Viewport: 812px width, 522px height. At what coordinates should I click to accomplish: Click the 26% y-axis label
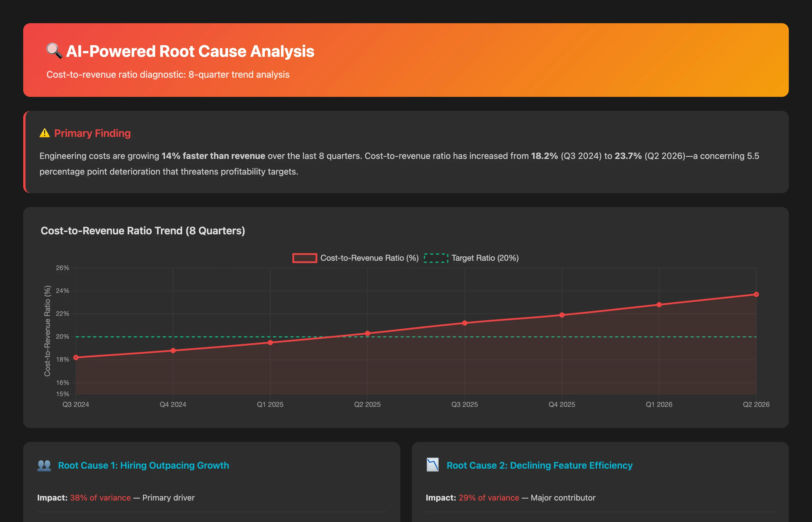pyautogui.click(x=62, y=268)
